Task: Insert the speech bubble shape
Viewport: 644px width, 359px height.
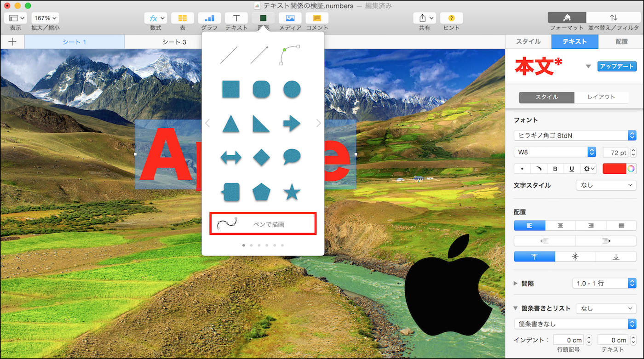Action: (292, 157)
